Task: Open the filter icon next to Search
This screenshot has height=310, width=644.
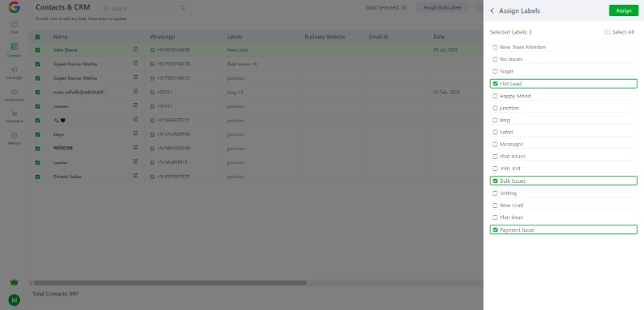Action: [x=183, y=8]
